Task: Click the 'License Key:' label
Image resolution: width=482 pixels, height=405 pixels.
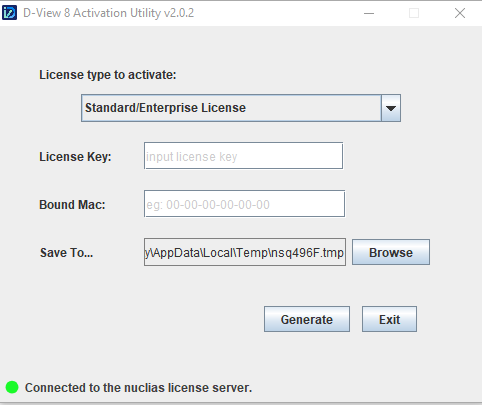Action: [x=75, y=157]
